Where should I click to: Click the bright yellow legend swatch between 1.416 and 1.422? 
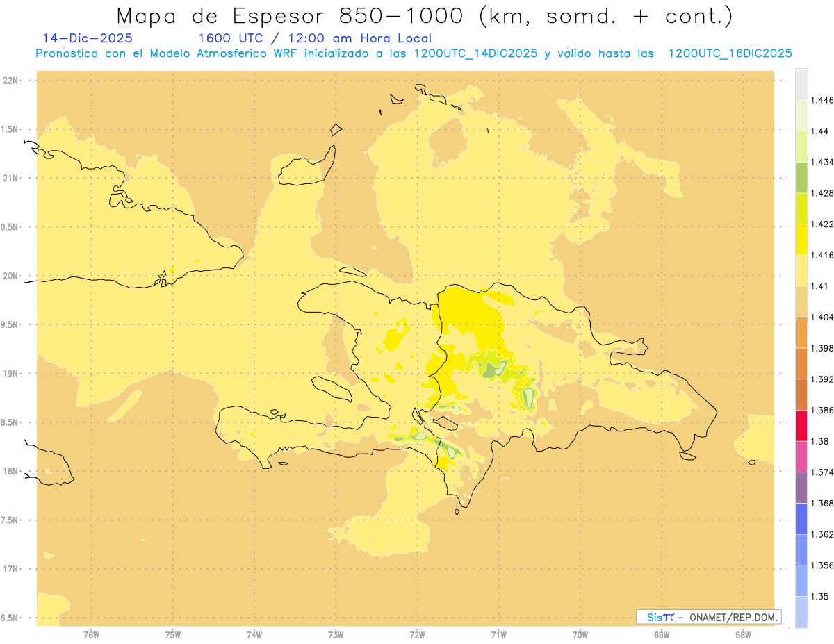coord(801,240)
